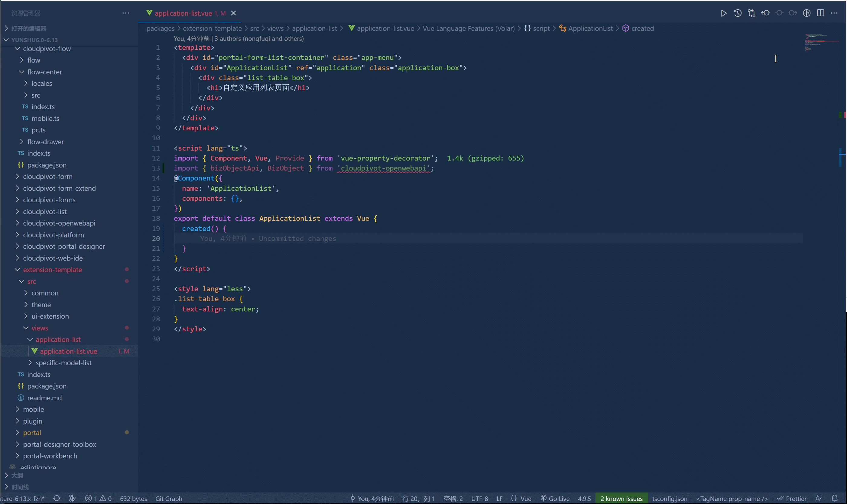Screen dimensions: 847x504
Task: Click the 632 bytes status item
Action: 133,498
